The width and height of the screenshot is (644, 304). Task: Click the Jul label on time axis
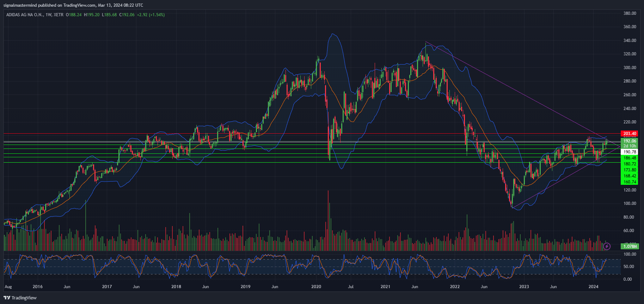point(351,287)
